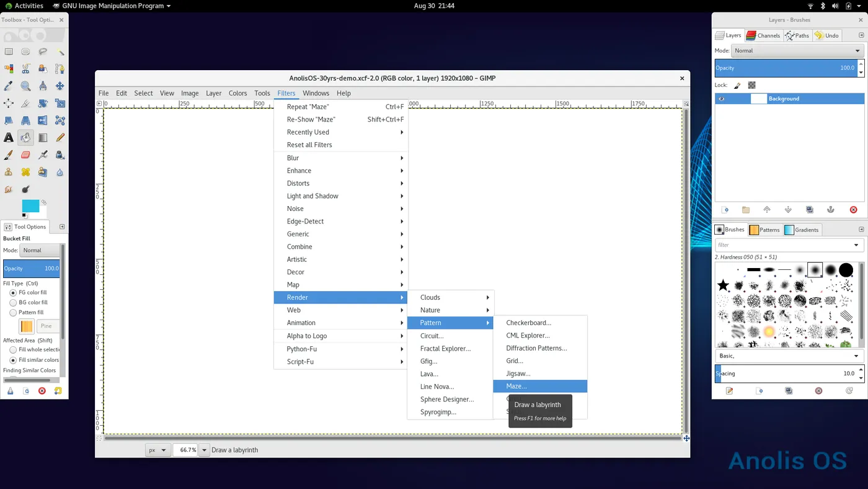Open the Bucket Fill Mode dropdown
Viewport: 868px width, 489px height.
tap(40, 250)
